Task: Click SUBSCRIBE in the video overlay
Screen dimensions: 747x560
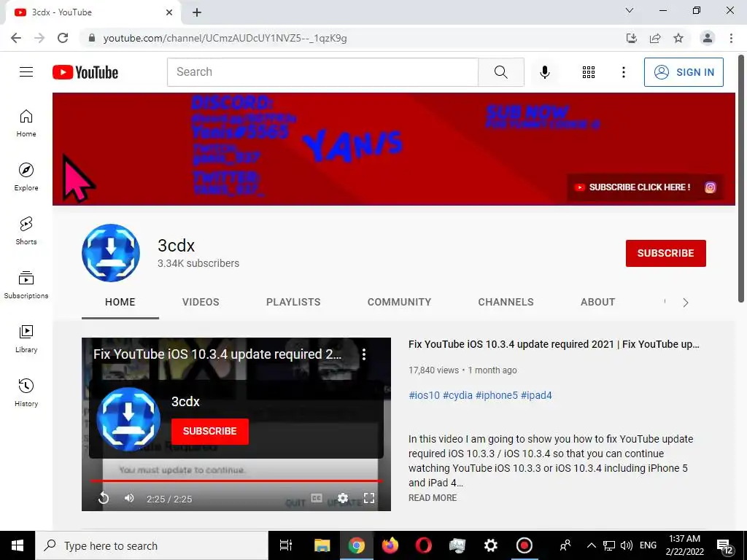Action: 209,432
